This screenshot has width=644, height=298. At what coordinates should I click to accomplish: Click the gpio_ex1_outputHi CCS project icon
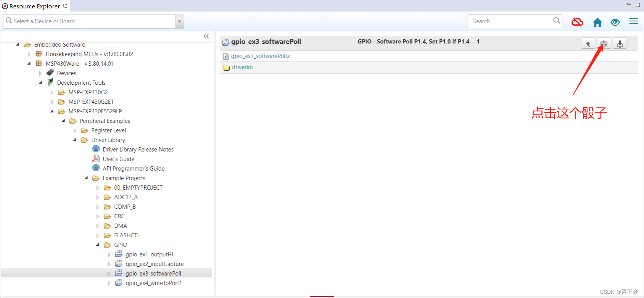point(119,254)
